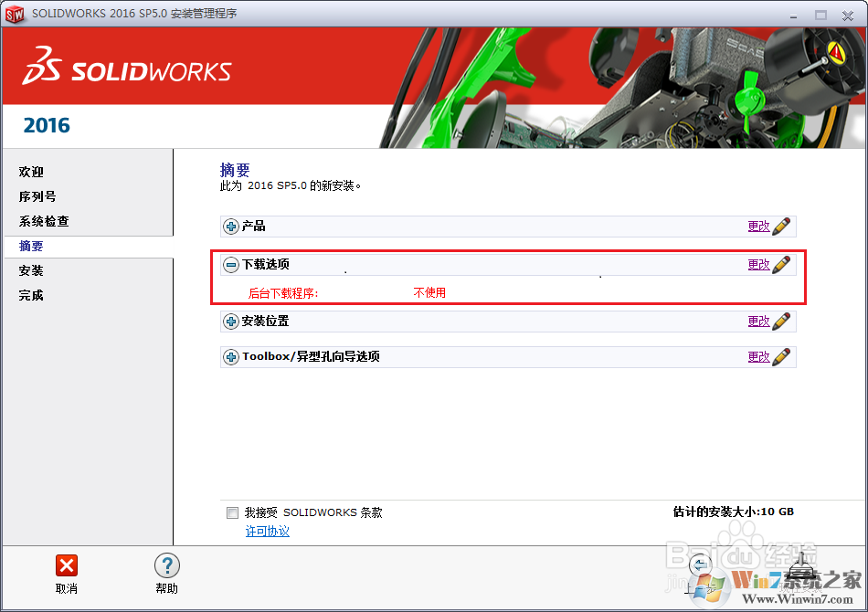Enable the 我接受 SOLIDWORKS 条款 checkbox
This screenshot has height=612, width=868.
(232, 512)
